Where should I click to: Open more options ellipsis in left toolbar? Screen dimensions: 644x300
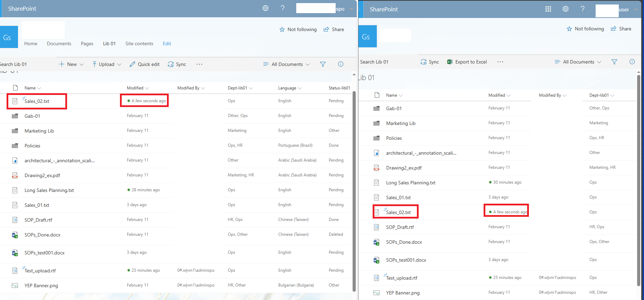[x=199, y=64]
